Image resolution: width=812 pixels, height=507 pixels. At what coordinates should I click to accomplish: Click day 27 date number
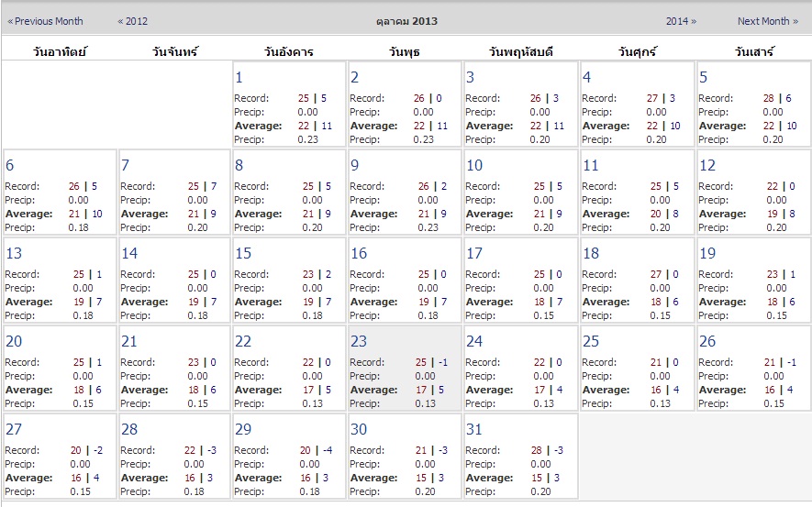(x=14, y=429)
